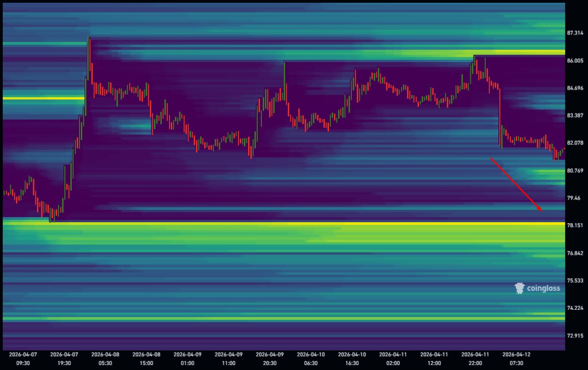Click the 75.533 price axis label
This screenshot has height=370, width=588.
click(575, 280)
